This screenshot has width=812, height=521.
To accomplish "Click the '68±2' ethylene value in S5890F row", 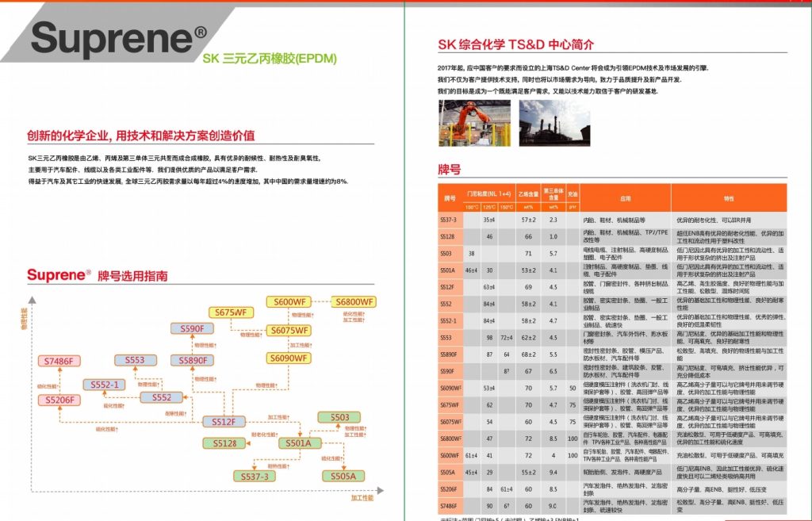I will coord(528,354).
